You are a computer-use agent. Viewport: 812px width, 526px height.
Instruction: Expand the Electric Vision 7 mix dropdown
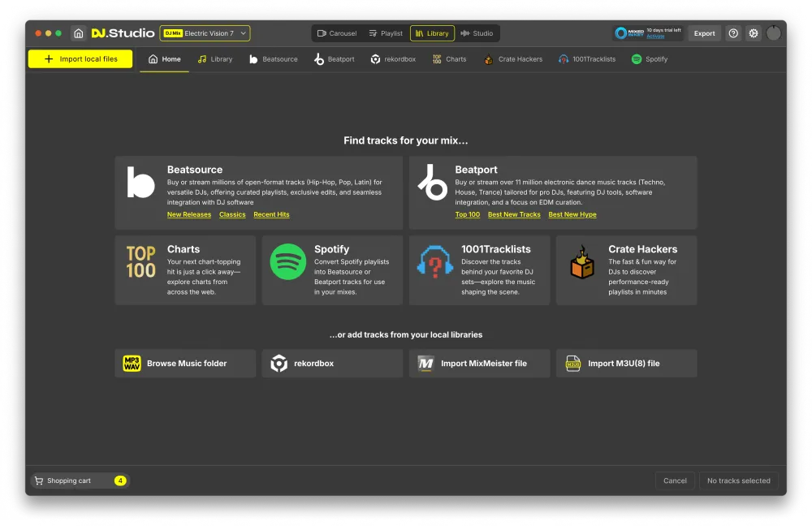pyautogui.click(x=205, y=33)
